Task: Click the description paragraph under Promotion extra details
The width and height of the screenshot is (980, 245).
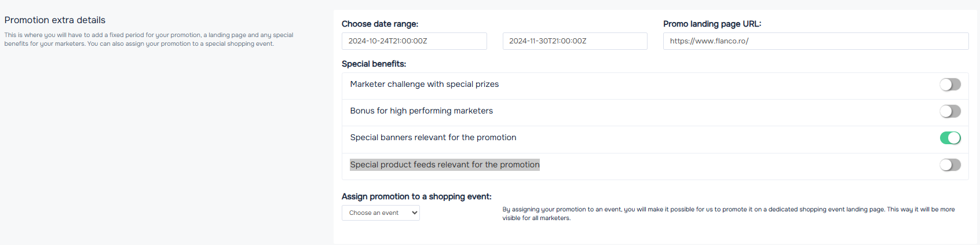Action: [149, 39]
